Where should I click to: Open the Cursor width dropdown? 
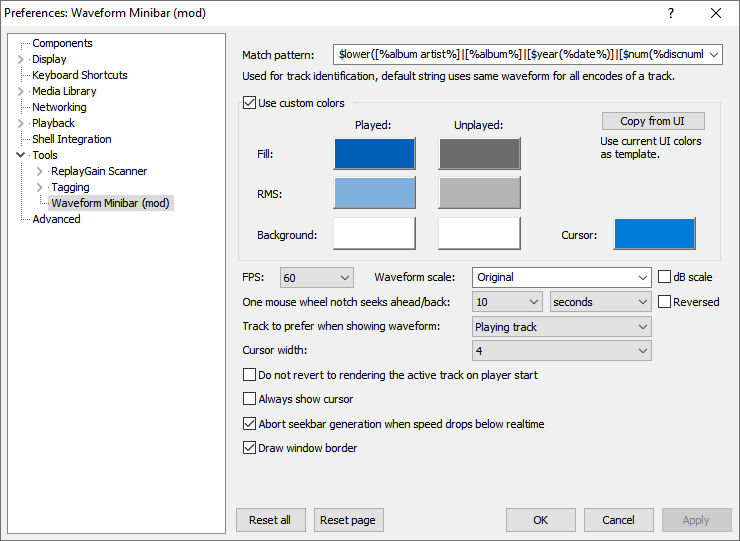click(x=561, y=351)
